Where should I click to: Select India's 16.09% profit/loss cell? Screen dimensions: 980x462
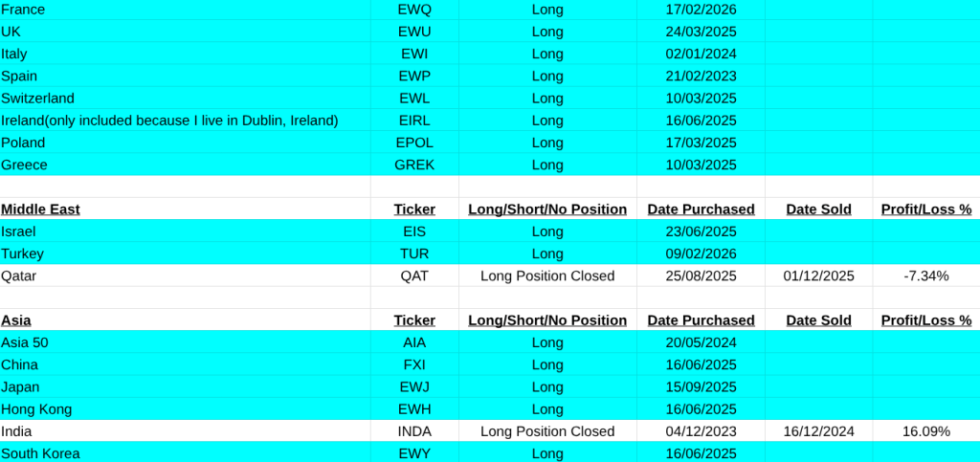[925, 431]
